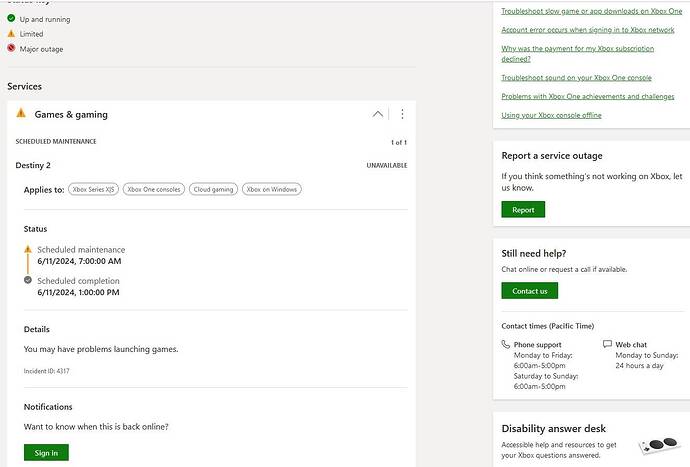Select the Xbox on Windows tag
This screenshot has width=690, height=467.
pyautogui.click(x=271, y=189)
